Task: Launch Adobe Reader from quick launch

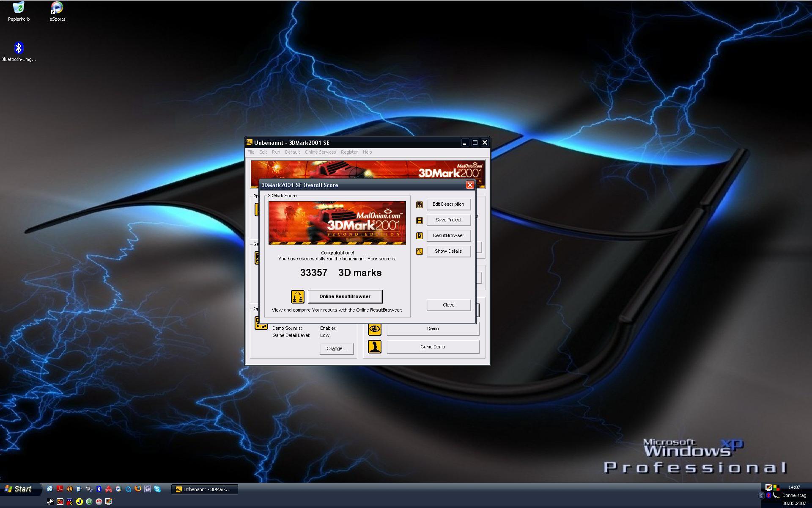Action: (x=60, y=489)
